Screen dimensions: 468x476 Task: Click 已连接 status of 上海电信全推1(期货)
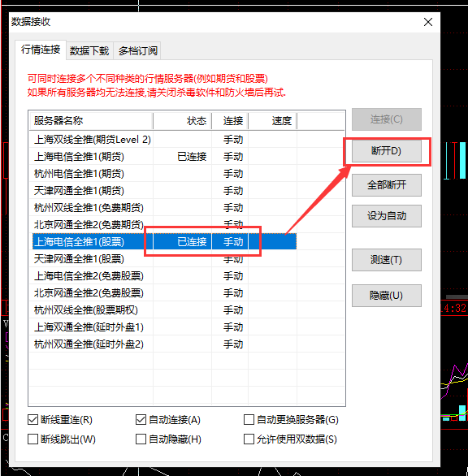192,156
